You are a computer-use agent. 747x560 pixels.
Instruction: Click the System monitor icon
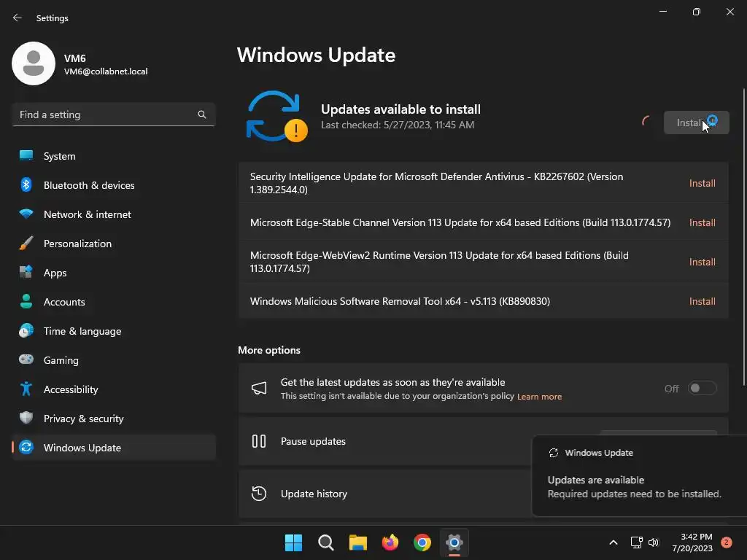coord(26,156)
